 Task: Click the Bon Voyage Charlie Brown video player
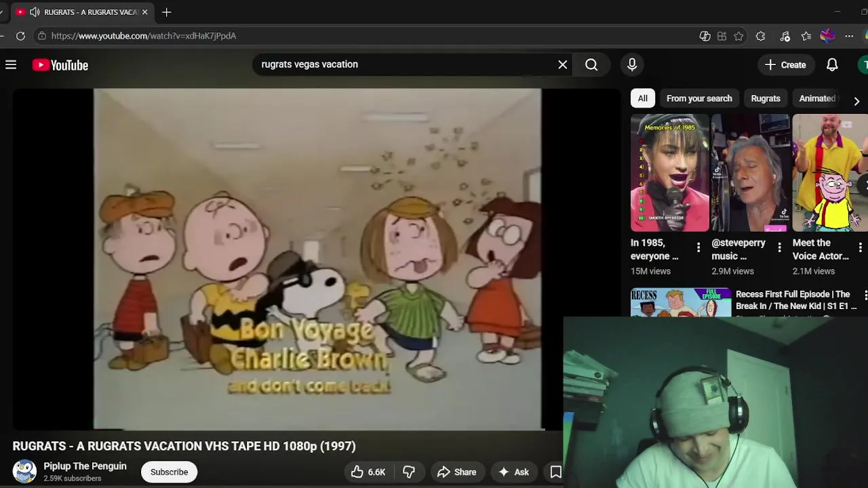click(317, 260)
